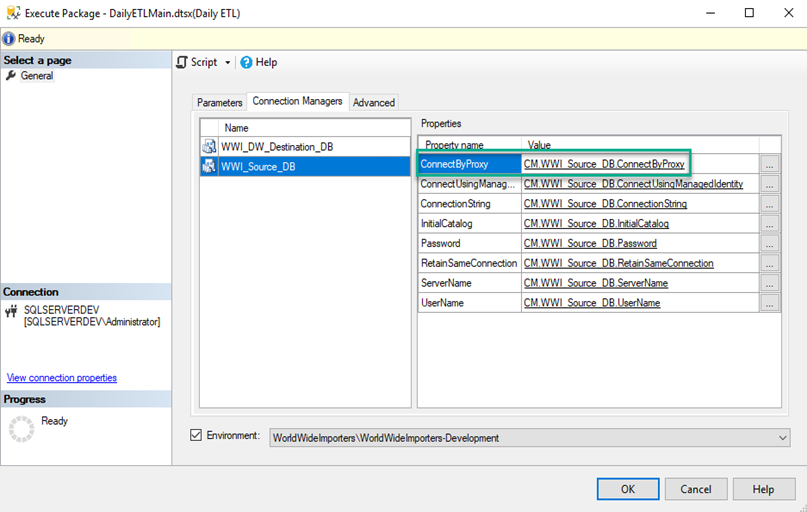
Task: Expand the Script dropdown arrow
Action: click(227, 62)
